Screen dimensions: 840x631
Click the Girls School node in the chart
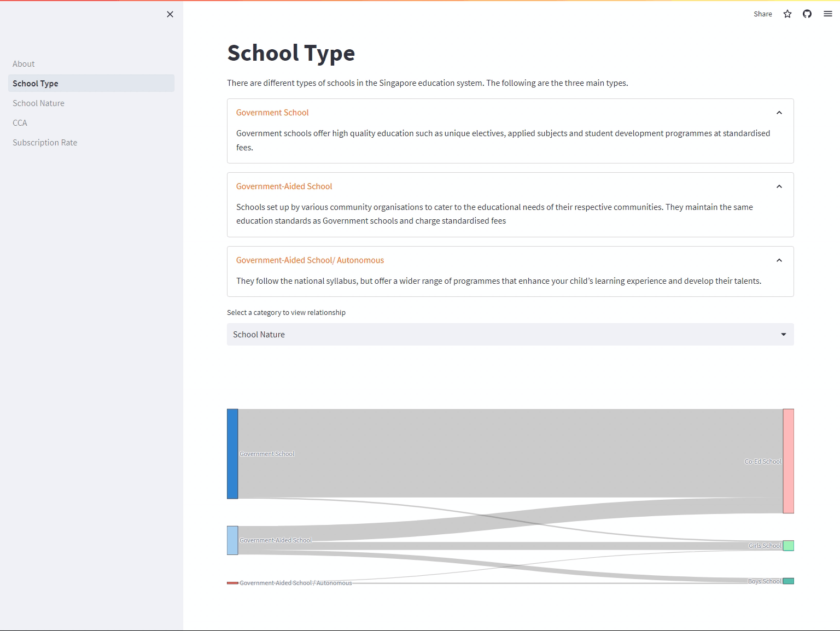point(788,545)
